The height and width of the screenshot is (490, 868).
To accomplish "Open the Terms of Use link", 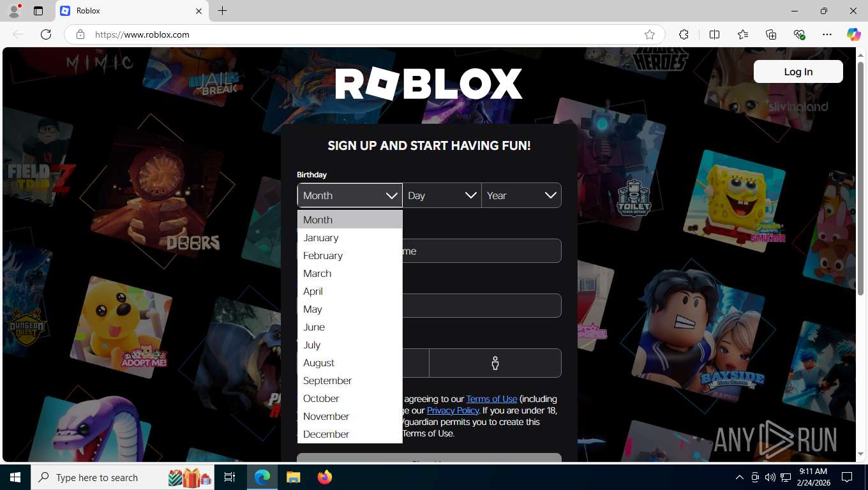I will tap(491, 399).
